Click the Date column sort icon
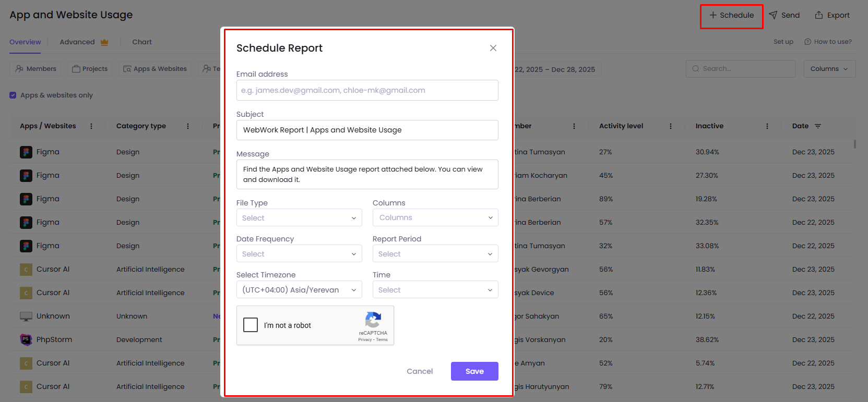Screen dimensions: 868x402 818,126
